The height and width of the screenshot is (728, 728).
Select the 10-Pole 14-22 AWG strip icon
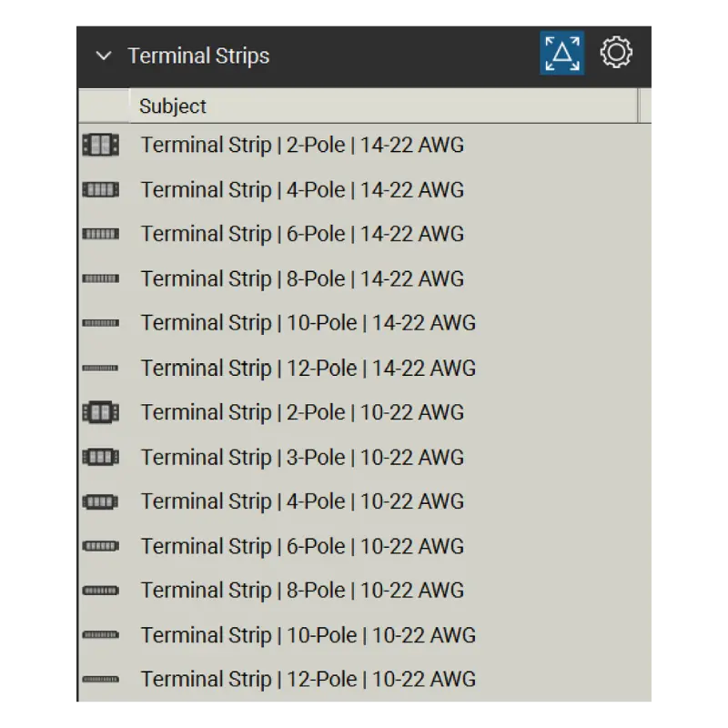101,323
